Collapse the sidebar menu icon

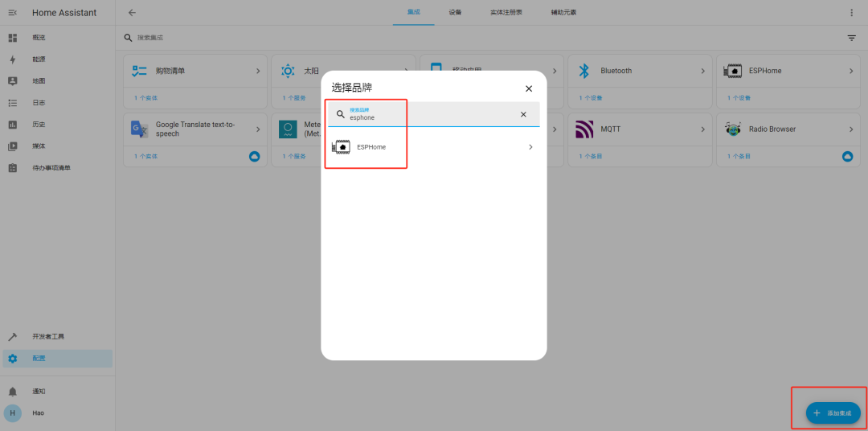click(13, 13)
